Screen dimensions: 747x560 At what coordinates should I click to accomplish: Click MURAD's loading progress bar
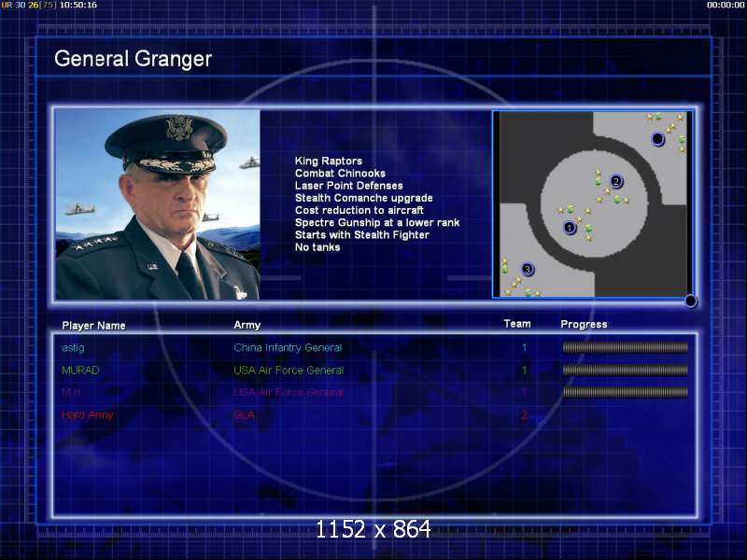coord(625,370)
